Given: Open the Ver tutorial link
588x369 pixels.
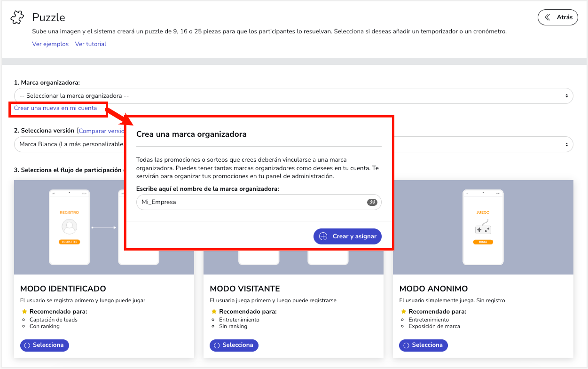Looking at the screenshot, I should [91, 44].
